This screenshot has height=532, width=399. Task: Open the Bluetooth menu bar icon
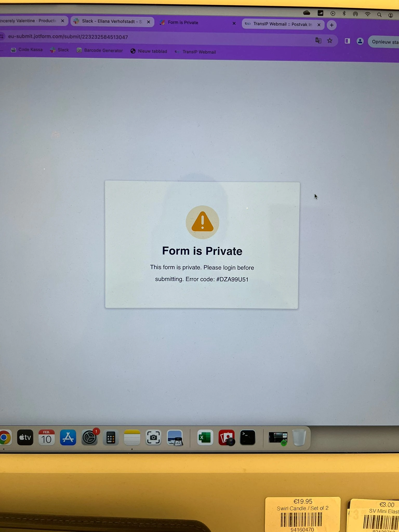click(344, 14)
